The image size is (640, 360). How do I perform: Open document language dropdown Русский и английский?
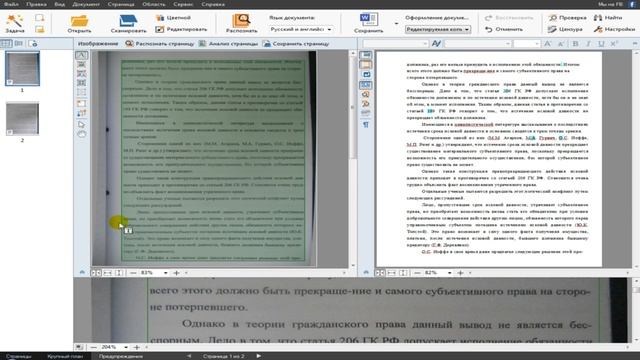301,29
